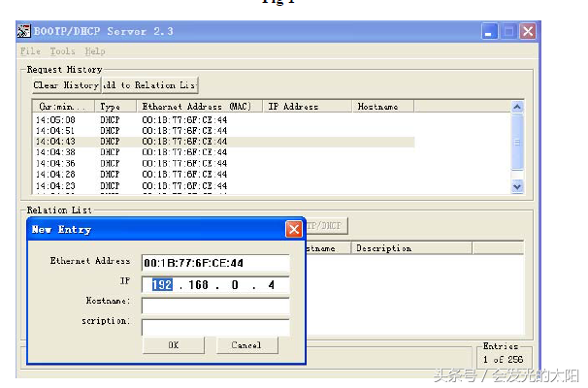Click the Request History scrollbar thumb
588x388 pixels.
(x=517, y=142)
